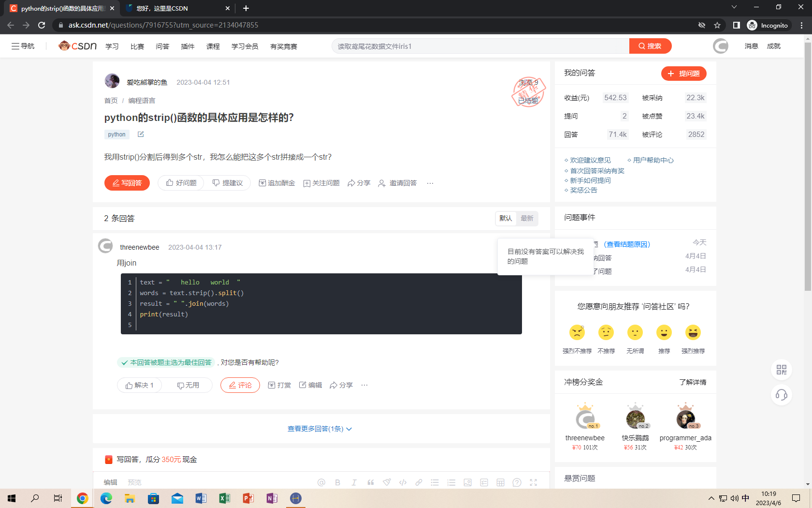812x508 pixels.
Task: Click 解决 1 thumbs-up on answer
Action: tap(139, 385)
